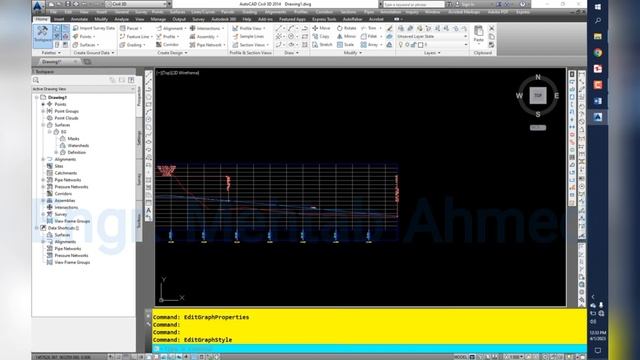
Task: Select Point Clouds tree item
Action: (66, 118)
